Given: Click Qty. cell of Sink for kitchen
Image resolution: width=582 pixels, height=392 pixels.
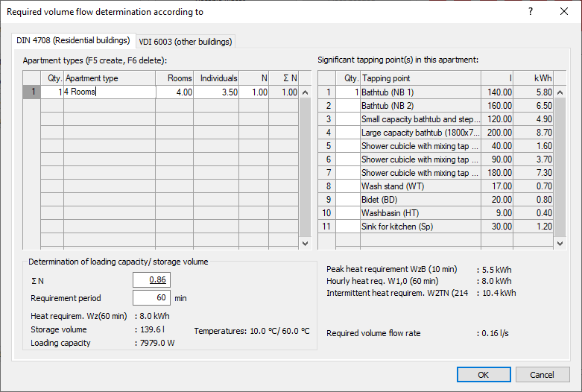Looking at the screenshot, I should 348,226.
